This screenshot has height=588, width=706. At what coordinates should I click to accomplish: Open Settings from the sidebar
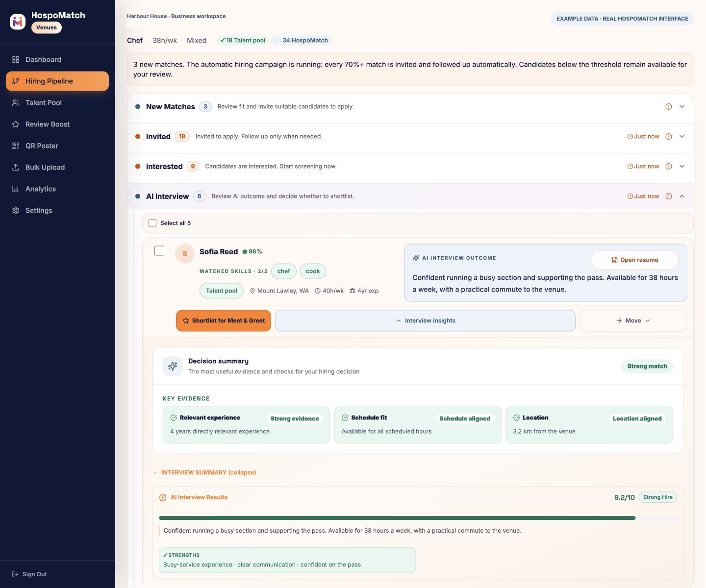pyautogui.click(x=57, y=211)
